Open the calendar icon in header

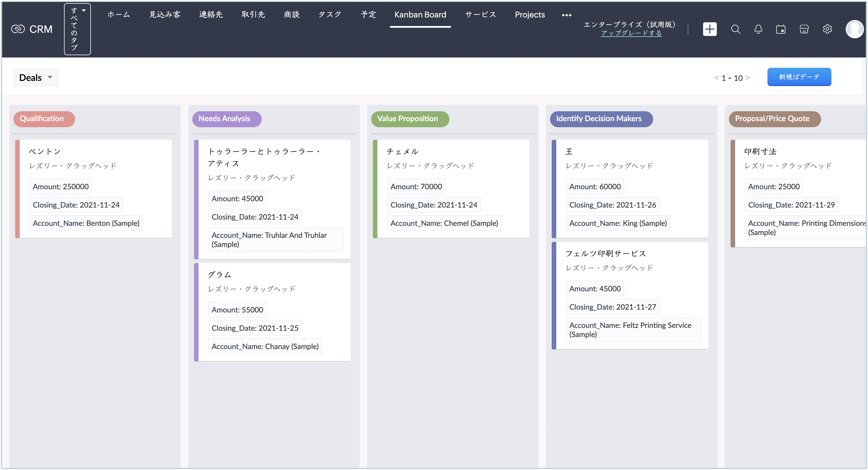[780, 29]
